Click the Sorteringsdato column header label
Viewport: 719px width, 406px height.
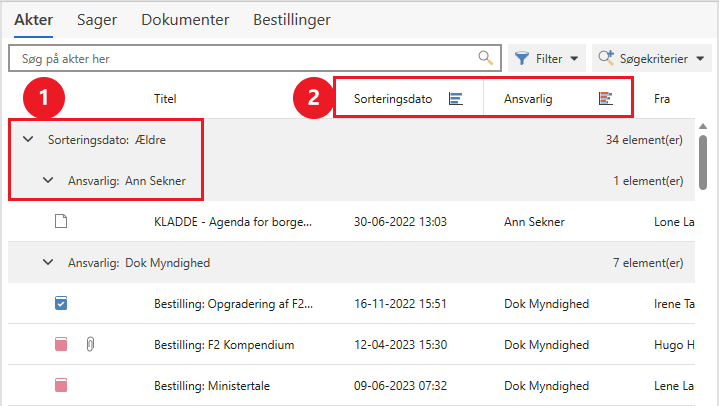tap(393, 99)
